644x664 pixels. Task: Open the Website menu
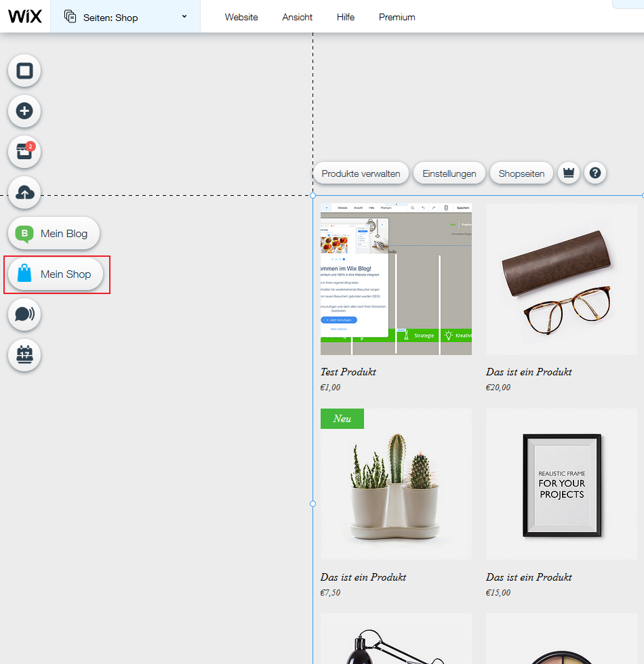241,17
